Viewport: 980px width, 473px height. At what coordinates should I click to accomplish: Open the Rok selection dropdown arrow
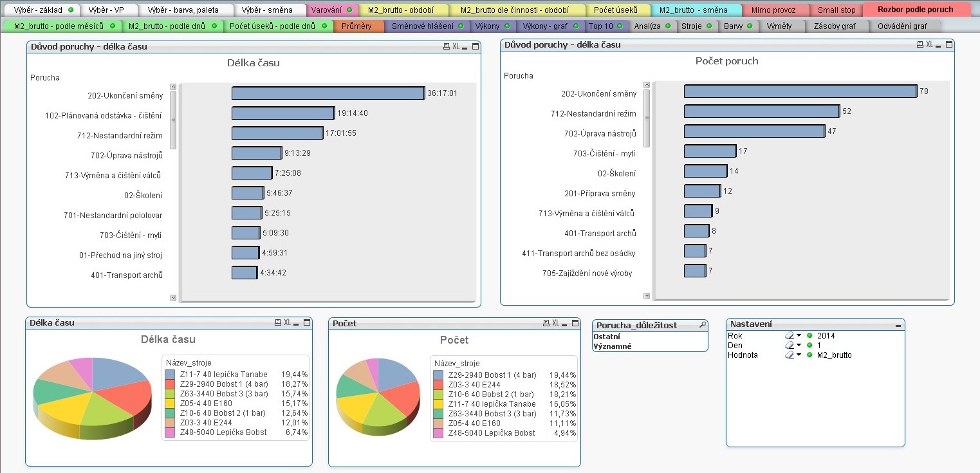(x=799, y=335)
